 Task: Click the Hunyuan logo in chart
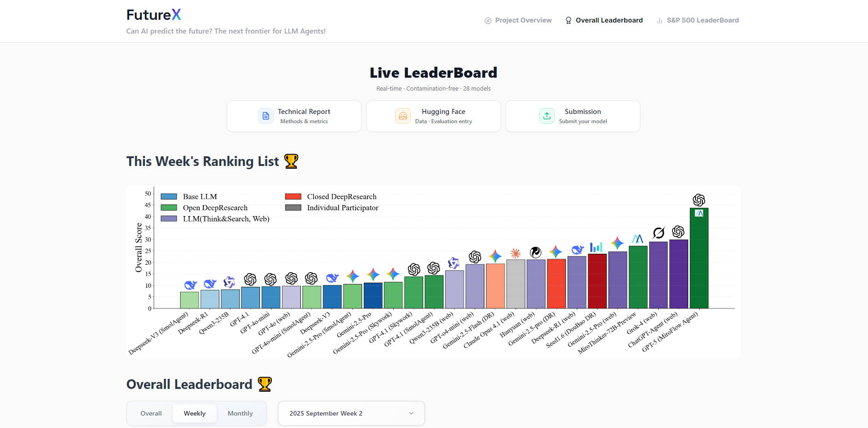tap(535, 252)
